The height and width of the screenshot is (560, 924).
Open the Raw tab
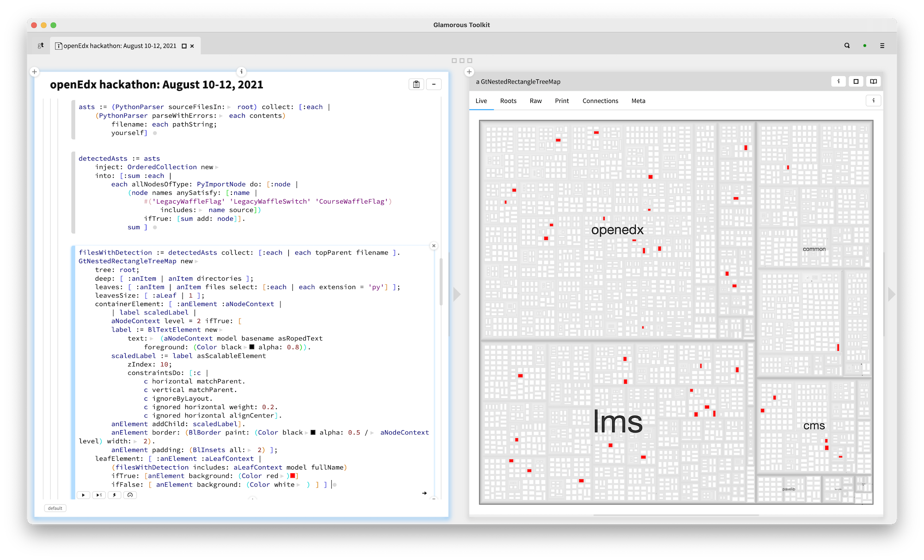coord(535,101)
